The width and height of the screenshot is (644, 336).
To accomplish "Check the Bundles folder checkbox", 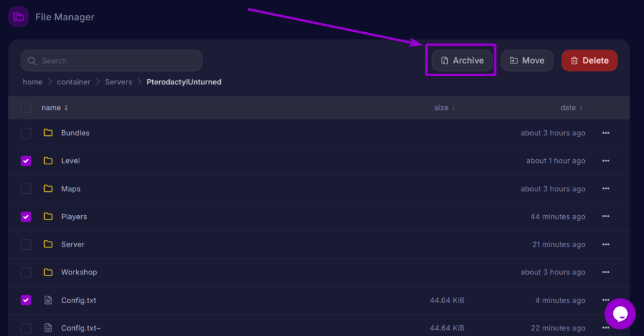I will pos(26,133).
